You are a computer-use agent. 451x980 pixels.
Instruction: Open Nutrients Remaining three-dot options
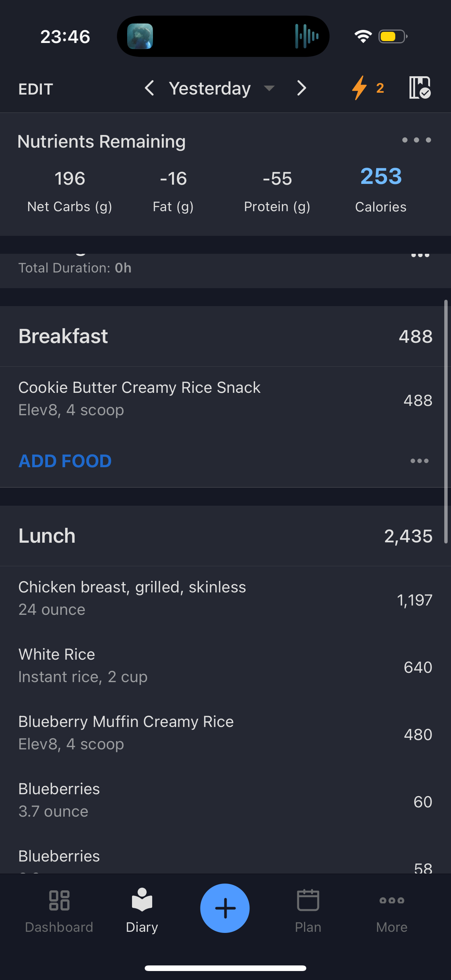[x=416, y=140]
